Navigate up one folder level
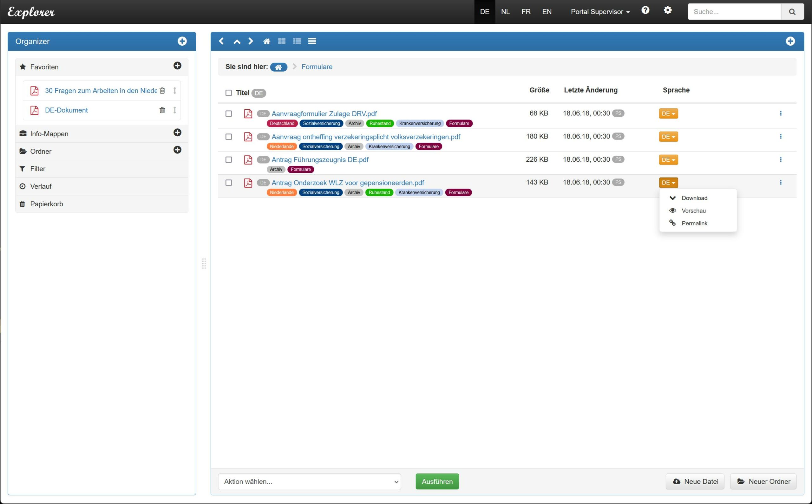The height and width of the screenshot is (504, 812). tap(237, 41)
